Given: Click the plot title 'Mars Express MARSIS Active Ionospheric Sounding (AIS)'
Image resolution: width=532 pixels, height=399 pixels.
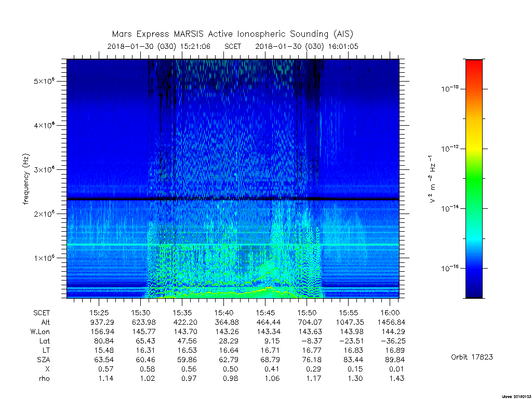Looking at the screenshot, I should [232, 34].
